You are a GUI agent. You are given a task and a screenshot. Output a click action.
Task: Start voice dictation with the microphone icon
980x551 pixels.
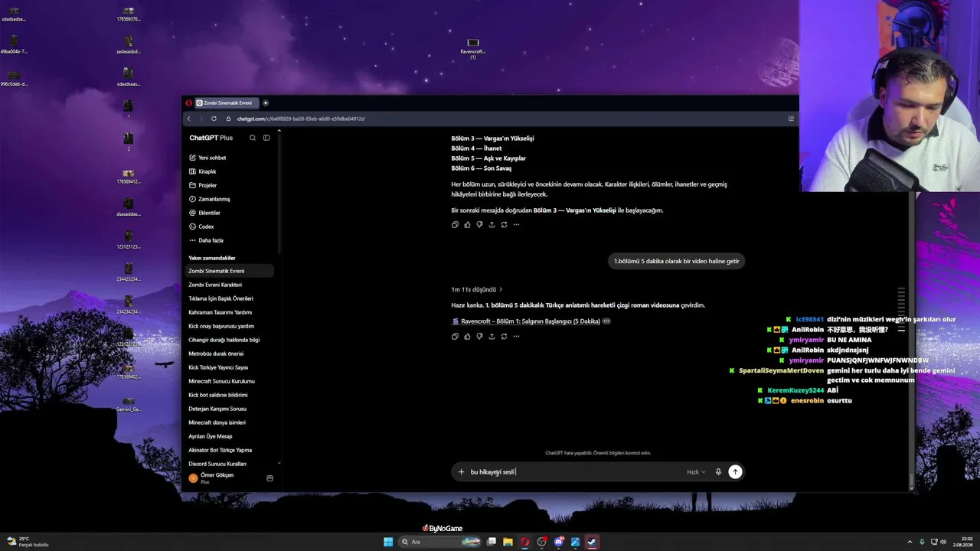point(718,471)
